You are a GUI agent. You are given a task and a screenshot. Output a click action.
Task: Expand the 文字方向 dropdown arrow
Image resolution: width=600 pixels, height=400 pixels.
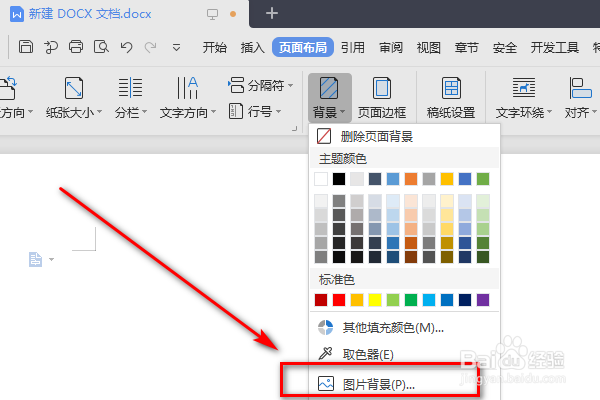(x=214, y=112)
